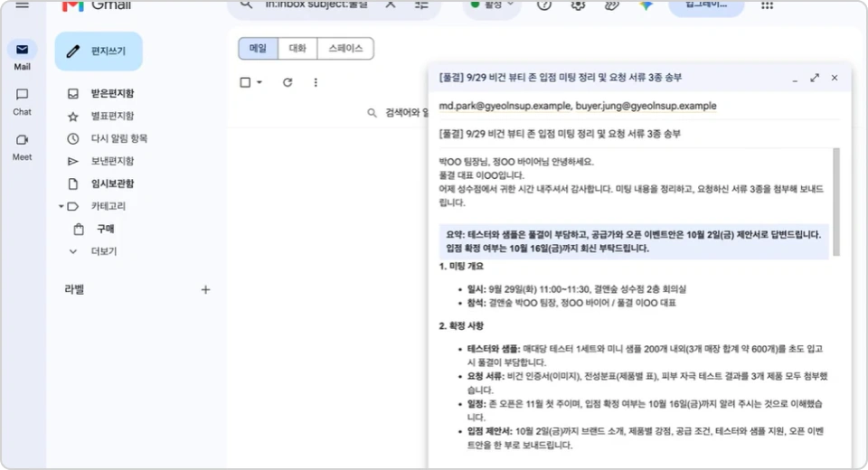
Task: Open the 받은편지함 inbox folder
Action: (112, 93)
